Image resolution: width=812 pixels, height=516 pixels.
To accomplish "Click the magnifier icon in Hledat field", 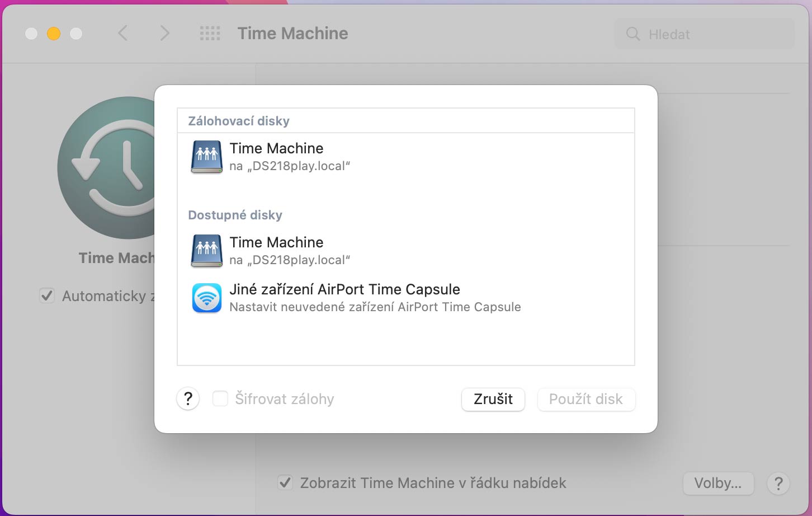I will click(633, 34).
